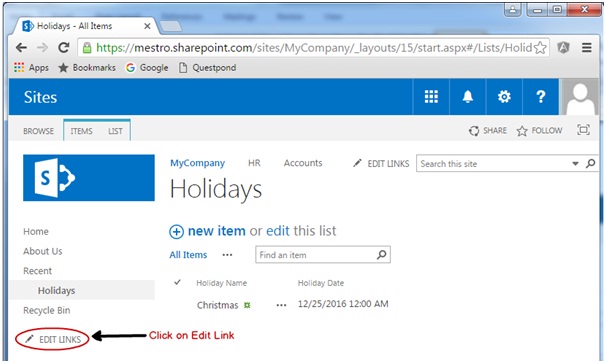Switch to the LIST ribbon tab
Screen dimensions: 606x363
[115, 131]
